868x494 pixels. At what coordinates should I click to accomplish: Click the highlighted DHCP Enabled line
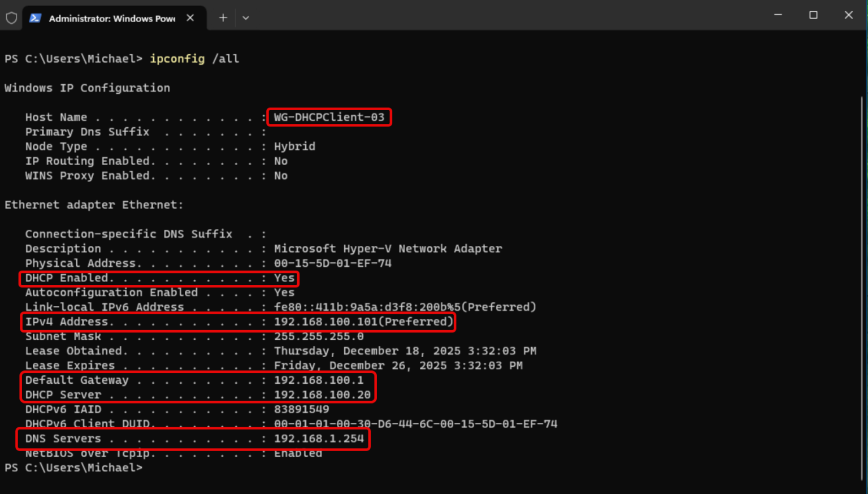point(158,278)
